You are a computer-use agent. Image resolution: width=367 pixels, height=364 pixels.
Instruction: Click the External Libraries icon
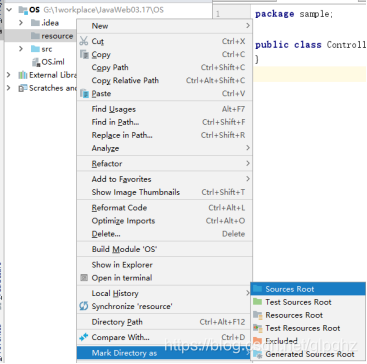coord(23,75)
